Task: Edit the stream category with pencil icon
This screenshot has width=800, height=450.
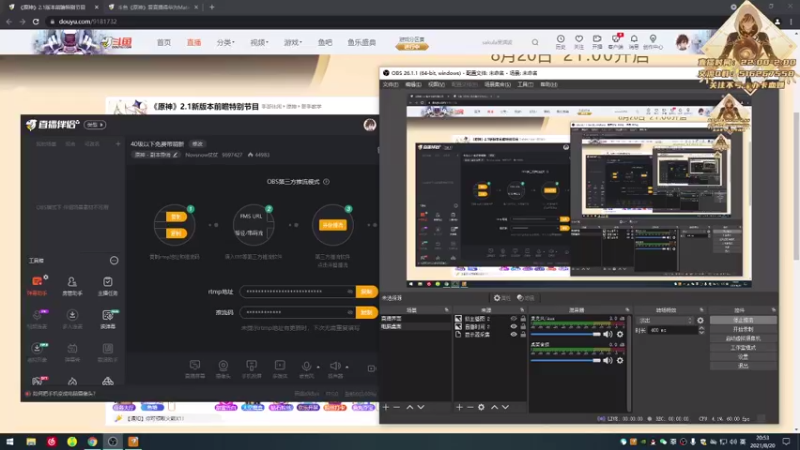Action: (175, 155)
